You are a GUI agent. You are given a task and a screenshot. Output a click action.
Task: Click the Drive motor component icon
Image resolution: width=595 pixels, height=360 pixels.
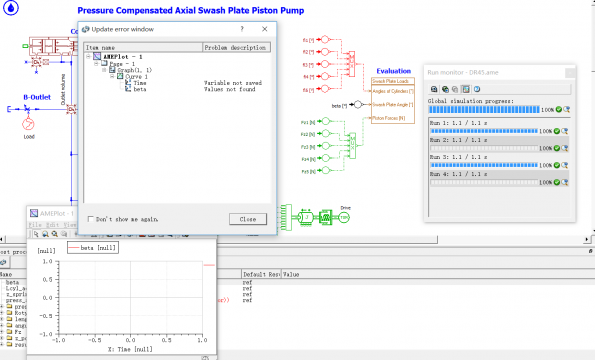coord(344,217)
